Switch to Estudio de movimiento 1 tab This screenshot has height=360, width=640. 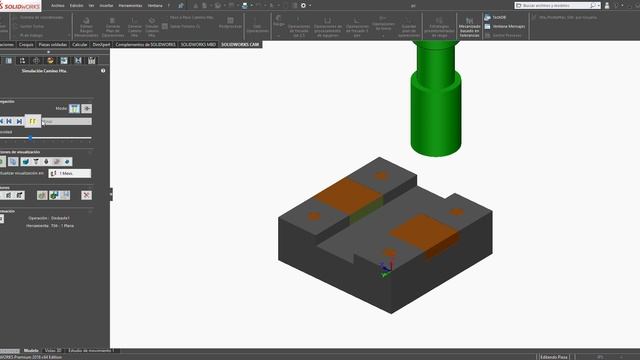(x=91, y=351)
